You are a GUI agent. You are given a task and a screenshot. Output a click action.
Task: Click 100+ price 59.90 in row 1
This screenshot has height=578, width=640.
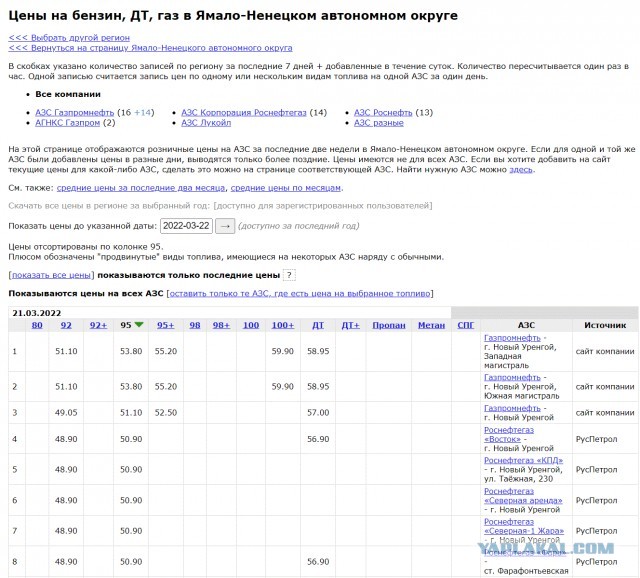click(283, 351)
